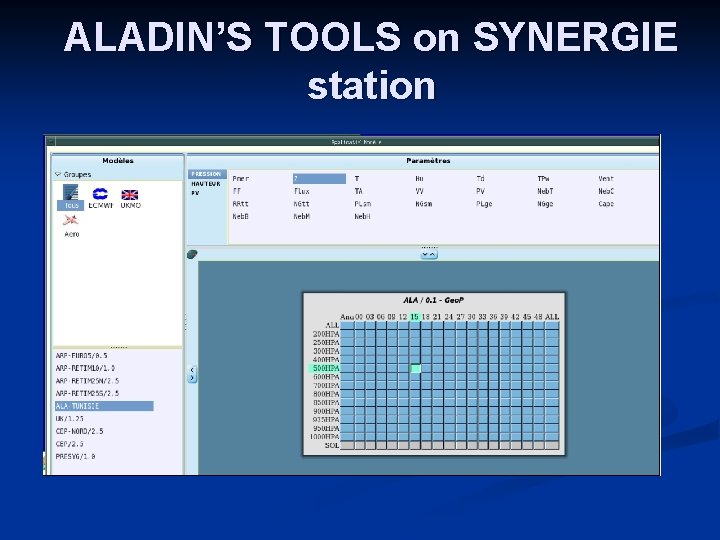Select the Hu parameter

(419, 179)
